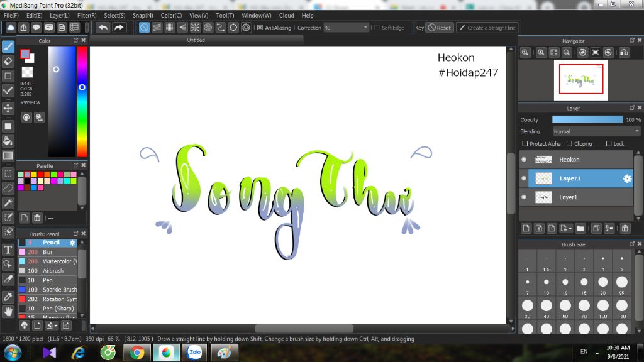This screenshot has height=362, width=644.
Task: Click Create a straight line button
Action: pos(487,28)
